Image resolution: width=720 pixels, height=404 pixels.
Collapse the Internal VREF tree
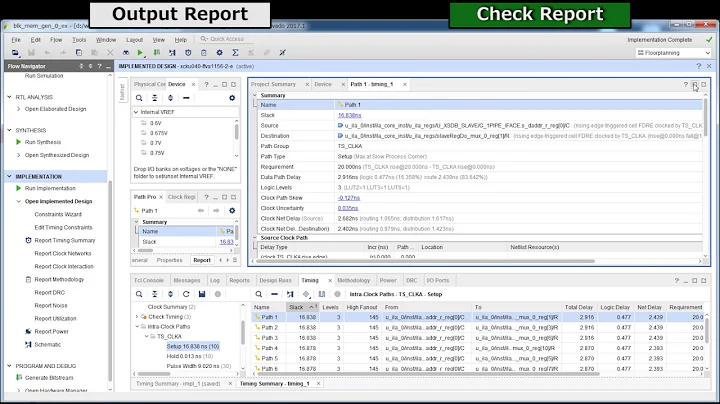(x=136, y=112)
